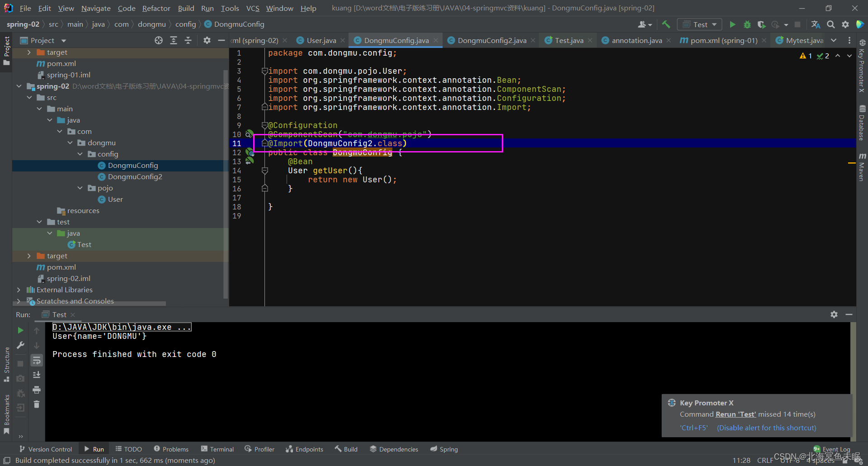Image resolution: width=868 pixels, height=466 pixels.
Task: Collapse the pojo package
Action: (80, 188)
